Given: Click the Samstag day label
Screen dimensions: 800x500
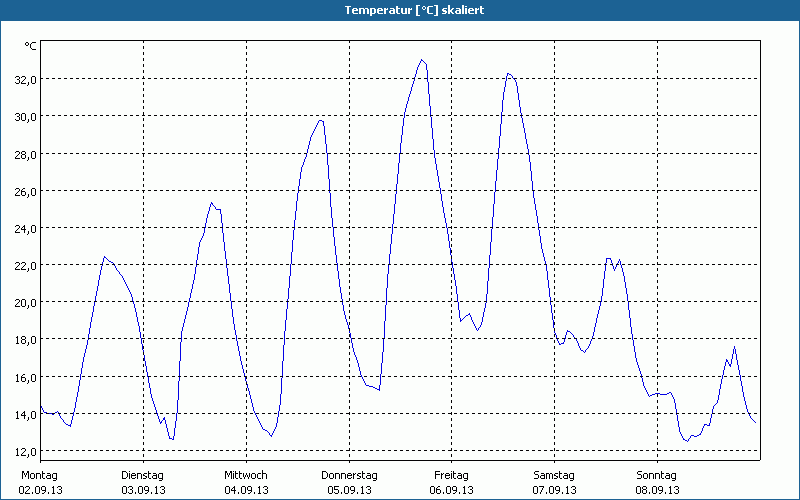Looking at the screenshot, I should coord(554,476).
